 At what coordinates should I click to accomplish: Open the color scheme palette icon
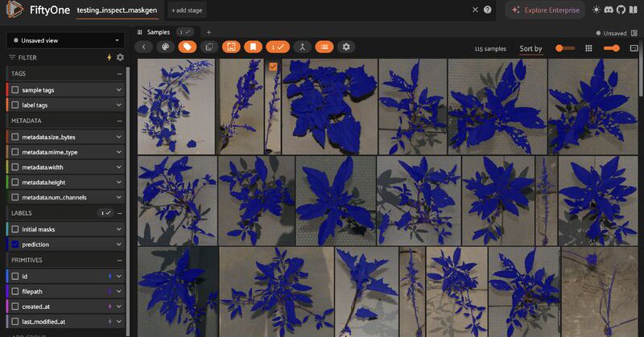(166, 47)
